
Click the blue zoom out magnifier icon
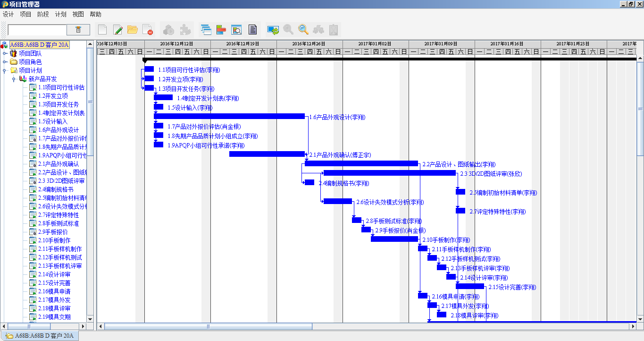[303, 30]
